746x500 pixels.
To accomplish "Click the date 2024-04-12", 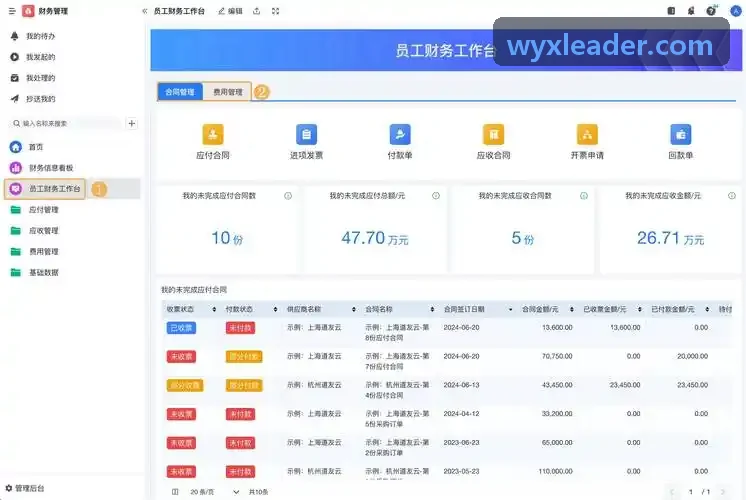I will point(461,414).
